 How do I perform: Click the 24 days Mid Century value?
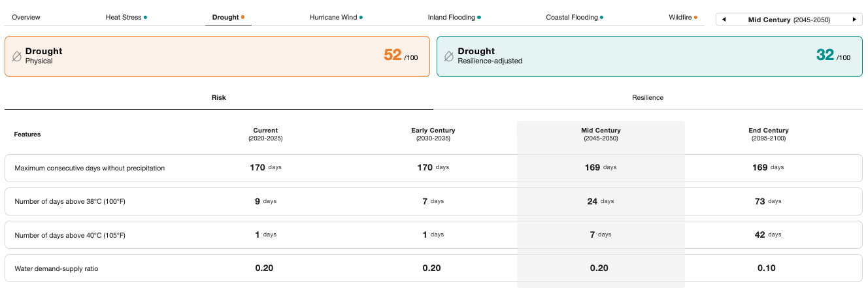pyautogui.click(x=601, y=201)
